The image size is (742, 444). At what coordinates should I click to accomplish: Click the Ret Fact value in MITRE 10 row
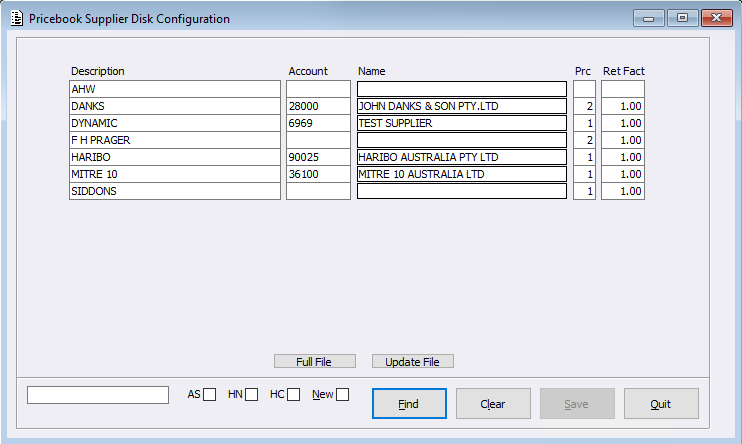coord(623,174)
